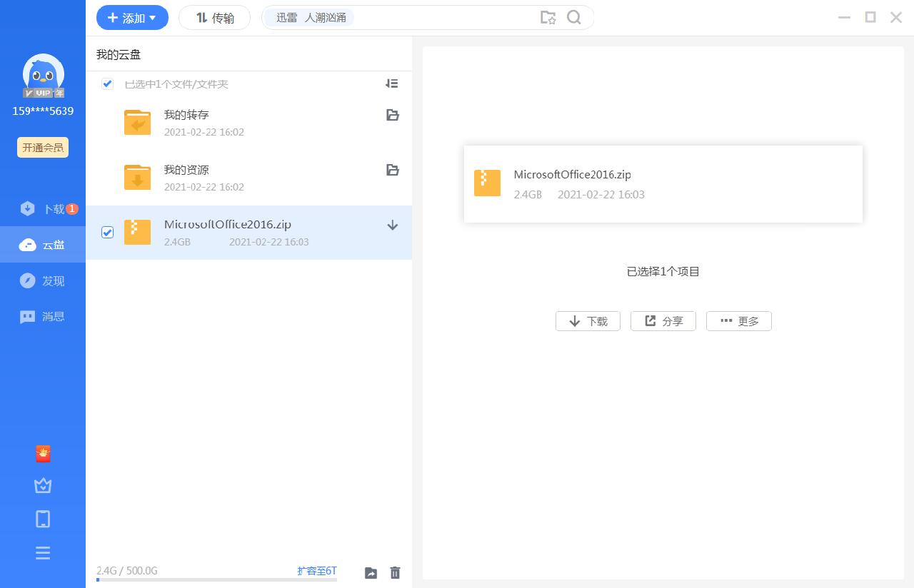
Task: Open the 添加 dropdown button
Action: (x=132, y=17)
